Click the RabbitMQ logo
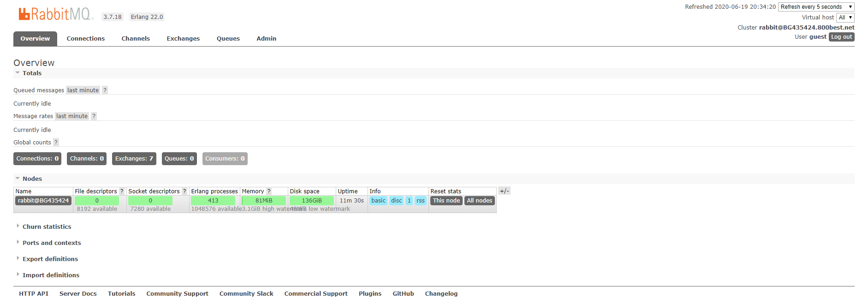The image size is (868, 298). pos(55,14)
